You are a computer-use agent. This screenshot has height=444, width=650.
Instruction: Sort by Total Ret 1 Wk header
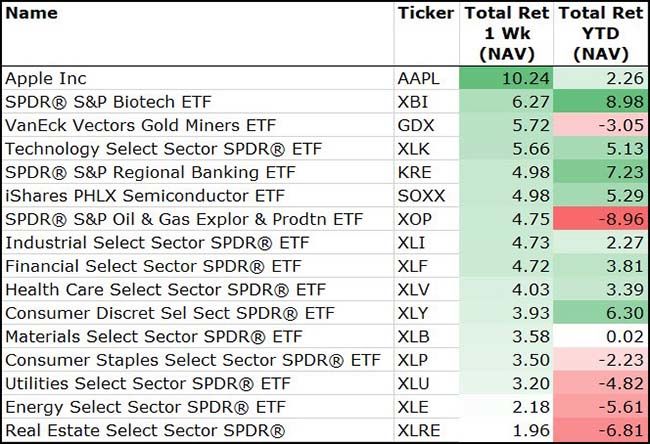pos(507,33)
